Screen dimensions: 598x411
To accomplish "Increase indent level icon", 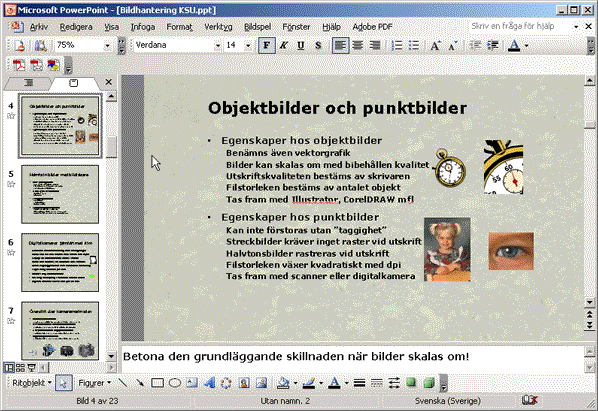I will pyautogui.click(x=492, y=46).
